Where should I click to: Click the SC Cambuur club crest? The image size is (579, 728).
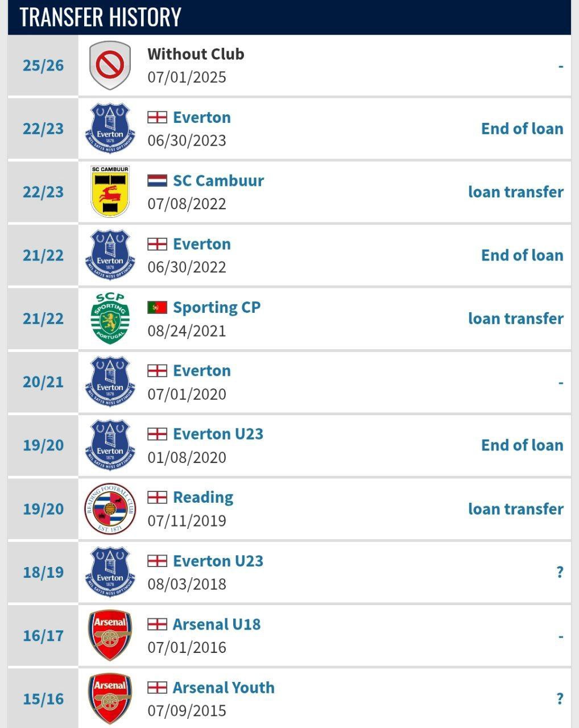pos(110,192)
